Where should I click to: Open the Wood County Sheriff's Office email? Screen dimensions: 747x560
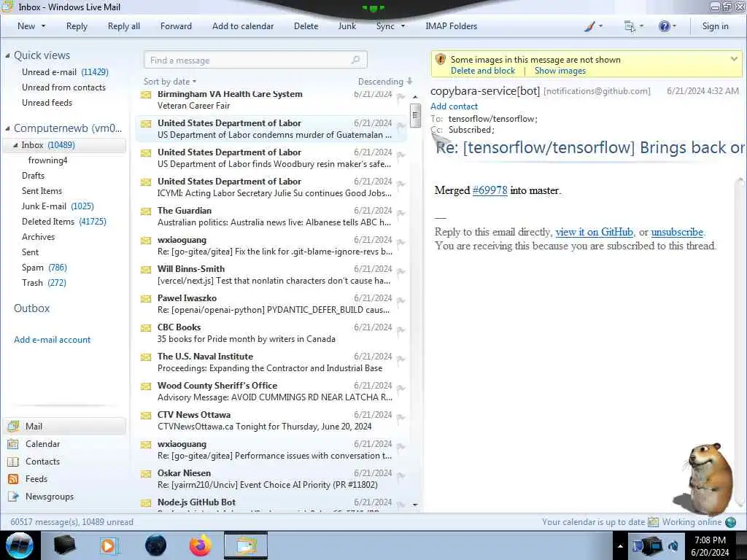pos(271,392)
